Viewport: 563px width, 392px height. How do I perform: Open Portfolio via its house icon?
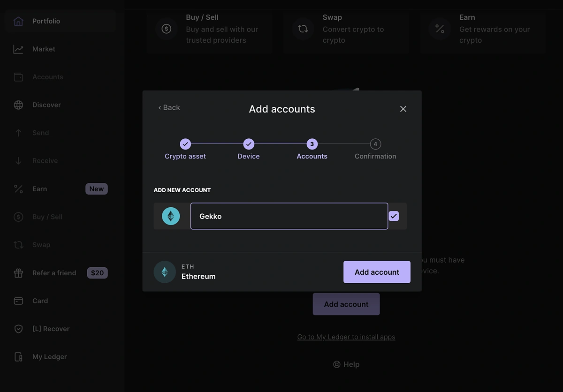pyautogui.click(x=18, y=21)
